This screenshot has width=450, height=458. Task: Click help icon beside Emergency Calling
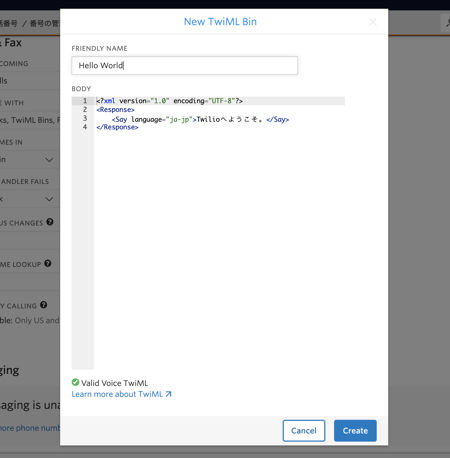pyautogui.click(x=44, y=305)
